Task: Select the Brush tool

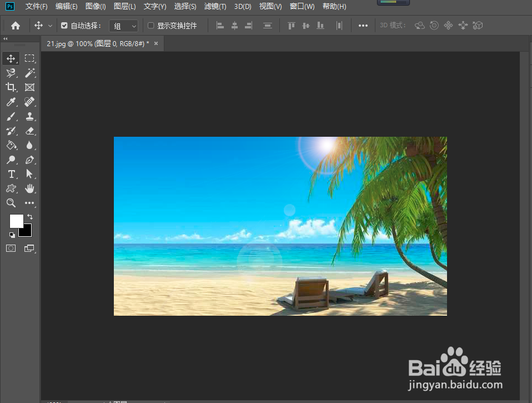Action: [x=11, y=116]
